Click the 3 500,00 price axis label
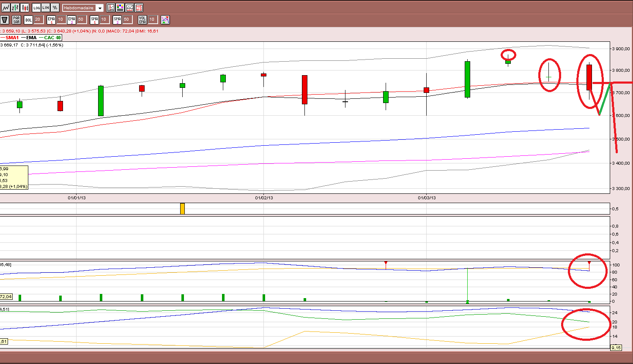 pyautogui.click(x=621, y=139)
